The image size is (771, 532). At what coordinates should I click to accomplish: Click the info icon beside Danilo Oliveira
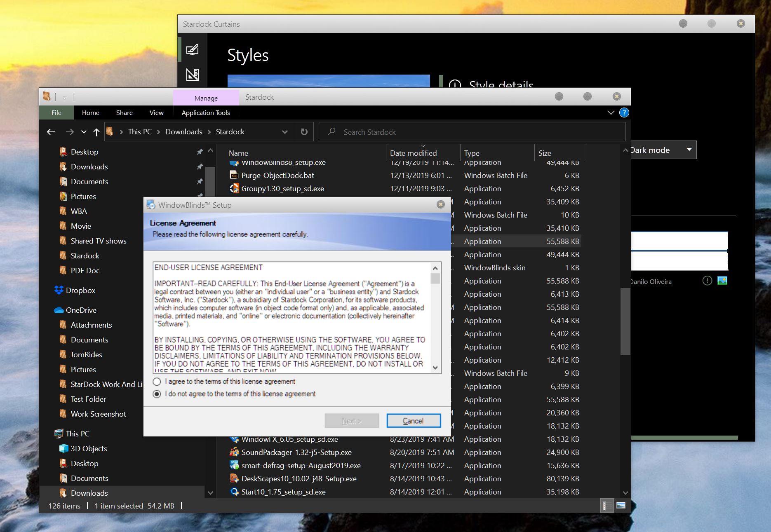pos(707,281)
